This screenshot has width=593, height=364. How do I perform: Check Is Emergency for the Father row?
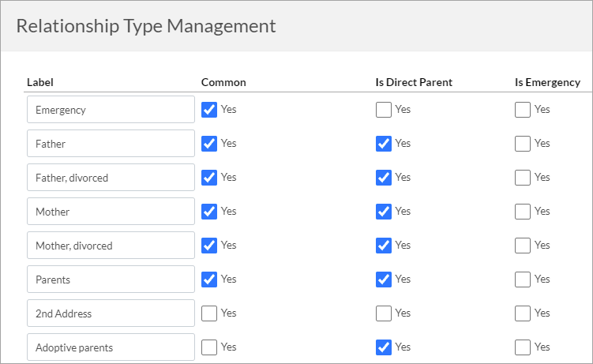tap(523, 144)
